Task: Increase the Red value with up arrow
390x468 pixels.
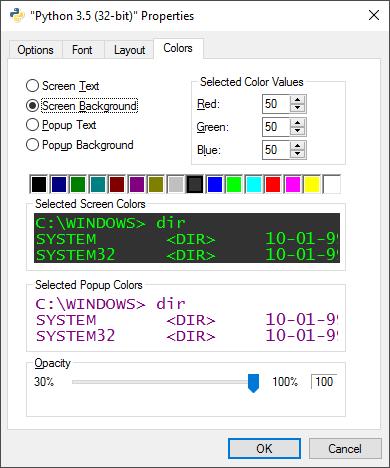Action: pos(297,100)
